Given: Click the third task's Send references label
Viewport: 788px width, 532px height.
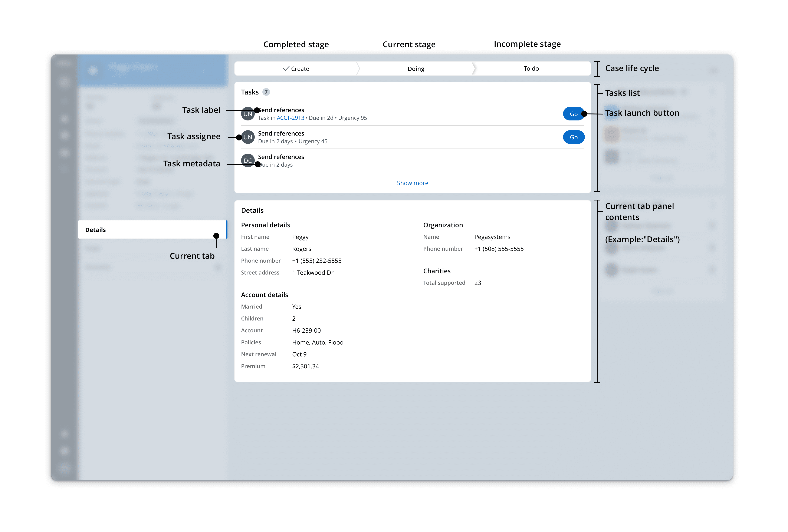Looking at the screenshot, I should 281,157.
